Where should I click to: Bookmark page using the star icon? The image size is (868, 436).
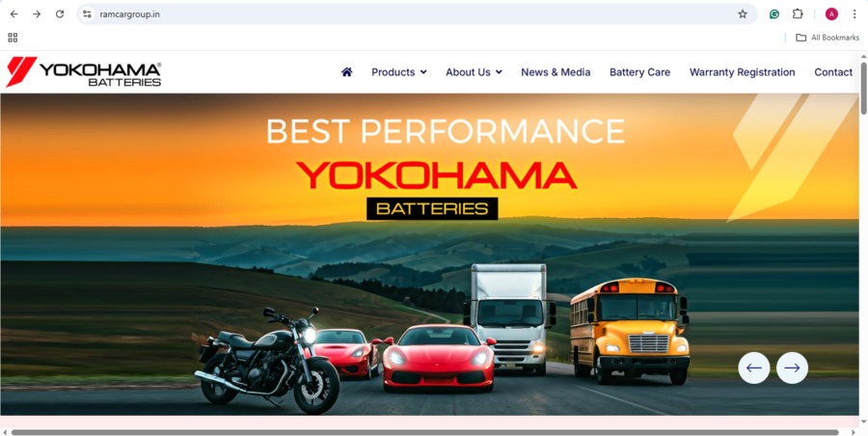pyautogui.click(x=743, y=14)
